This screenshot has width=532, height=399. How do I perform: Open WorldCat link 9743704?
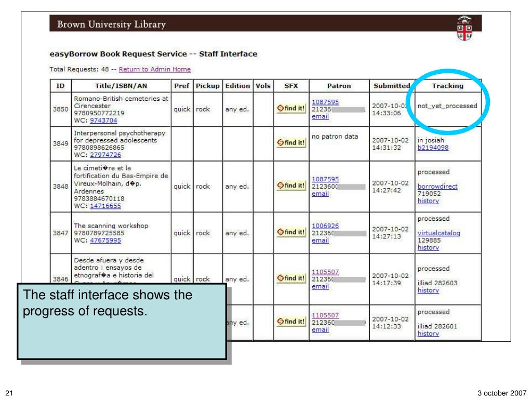(x=103, y=121)
